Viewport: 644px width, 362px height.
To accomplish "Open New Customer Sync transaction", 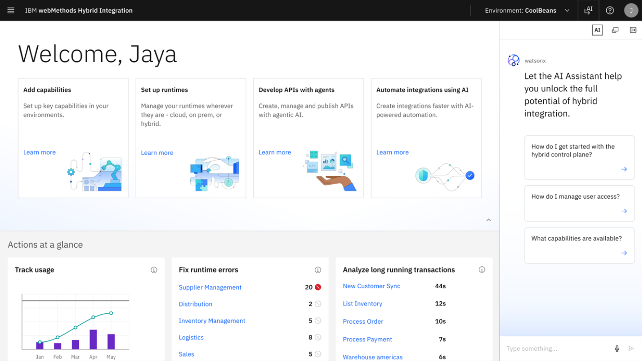I will coord(371,286).
